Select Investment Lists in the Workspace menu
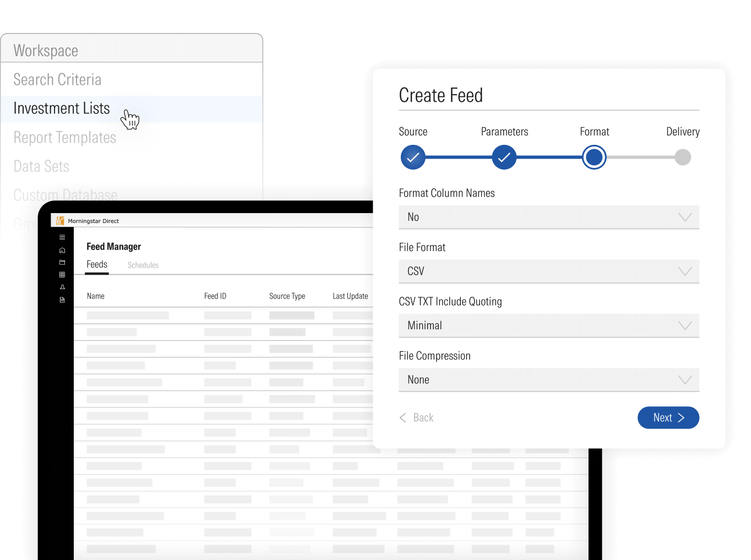The image size is (751, 560). pyautogui.click(x=62, y=108)
